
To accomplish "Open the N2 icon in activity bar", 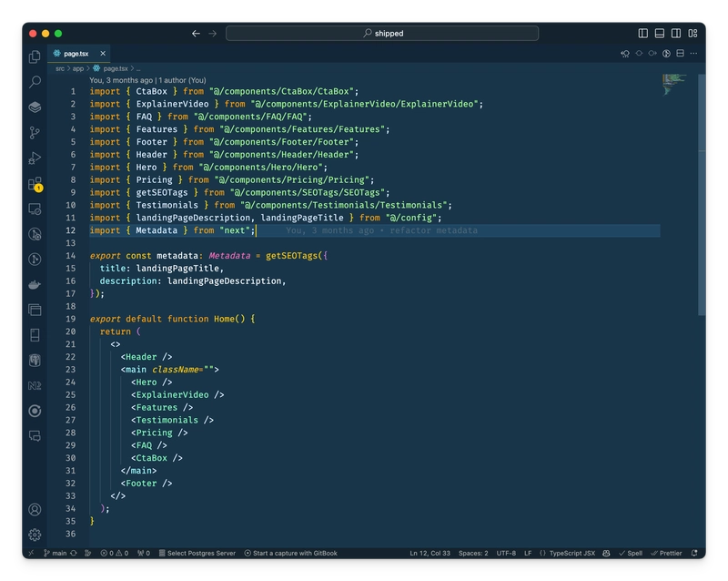I will click(35, 386).
